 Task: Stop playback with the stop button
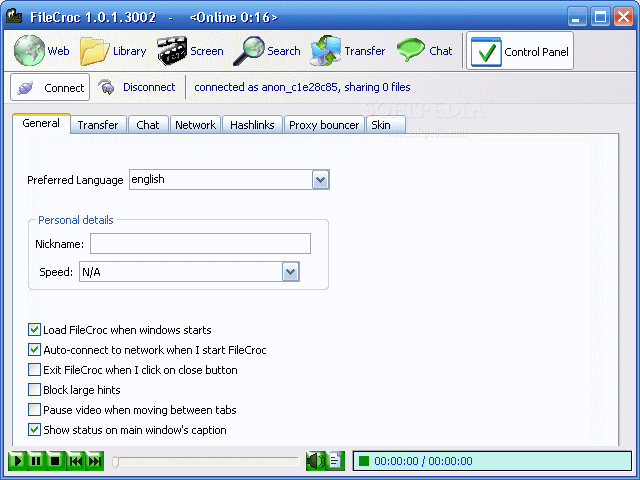click(x=56, y=461)
